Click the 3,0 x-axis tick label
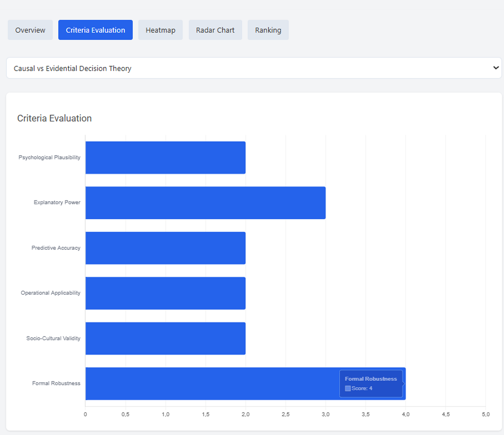This screenshot has height=435, width=504. pos(326,414)
